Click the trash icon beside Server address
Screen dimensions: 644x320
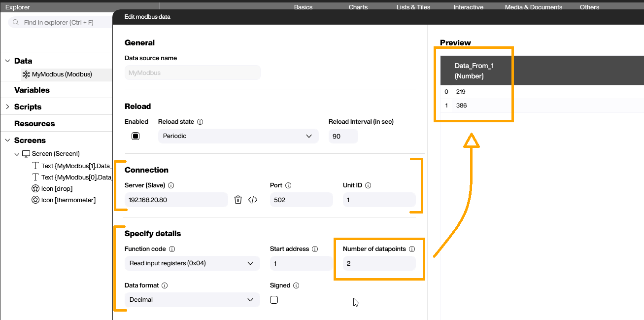[238, 200]
